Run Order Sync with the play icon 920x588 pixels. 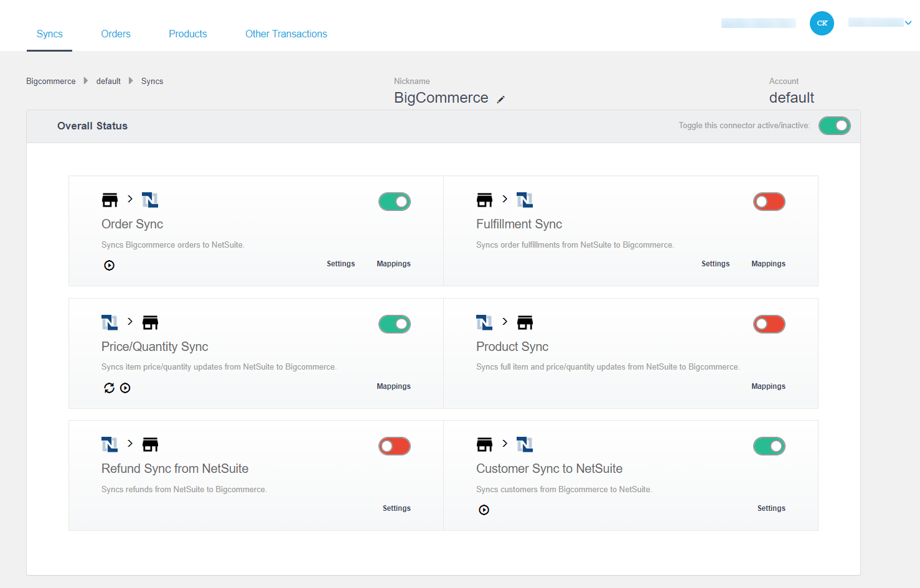coord(109,266)
